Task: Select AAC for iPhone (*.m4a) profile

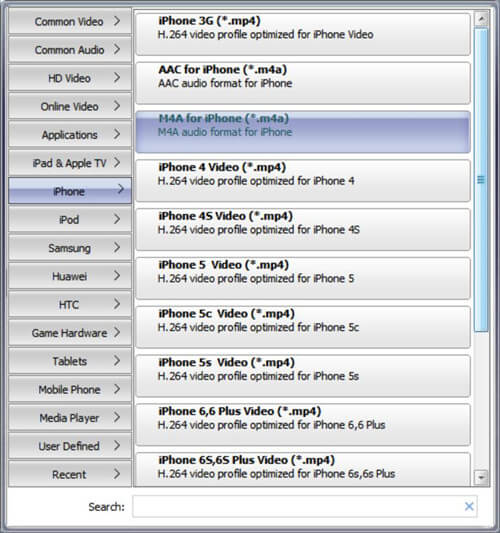Action: pos(303,83)
